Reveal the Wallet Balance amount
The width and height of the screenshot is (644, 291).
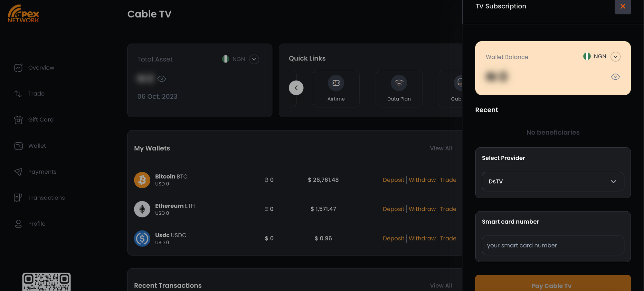[615, 77]
